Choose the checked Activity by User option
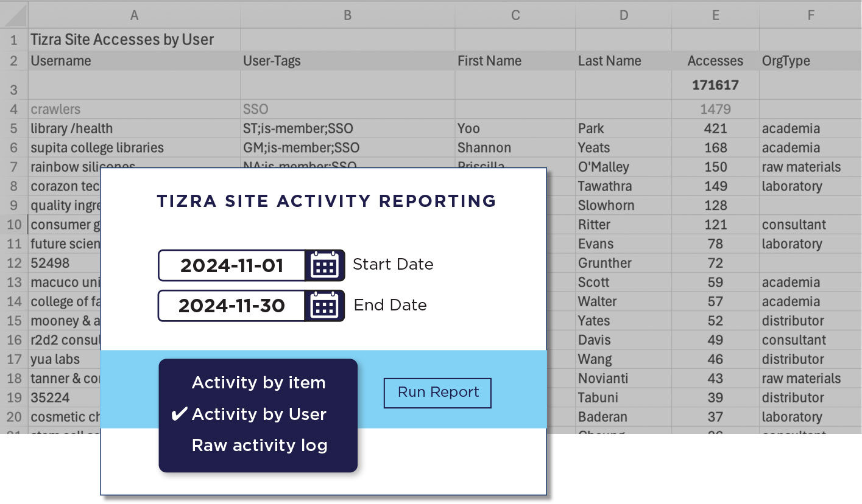The width and height of the screenshot is (862, 504). 258,415
